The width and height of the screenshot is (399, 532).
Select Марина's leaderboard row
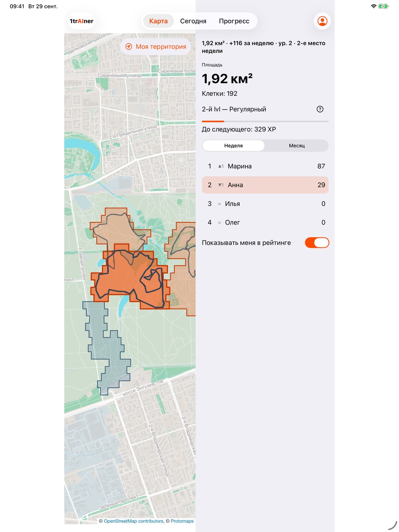click(265, 166)
